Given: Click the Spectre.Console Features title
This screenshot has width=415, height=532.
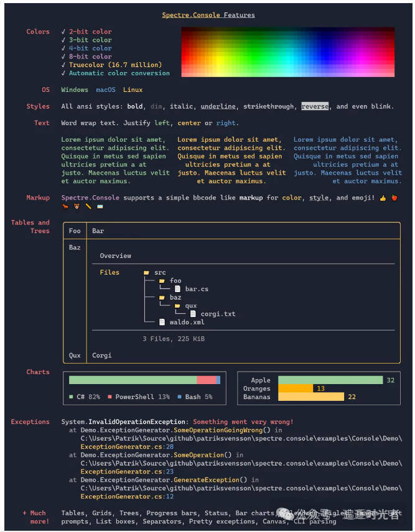Looking at the screenshot, I should coord(208,15).
